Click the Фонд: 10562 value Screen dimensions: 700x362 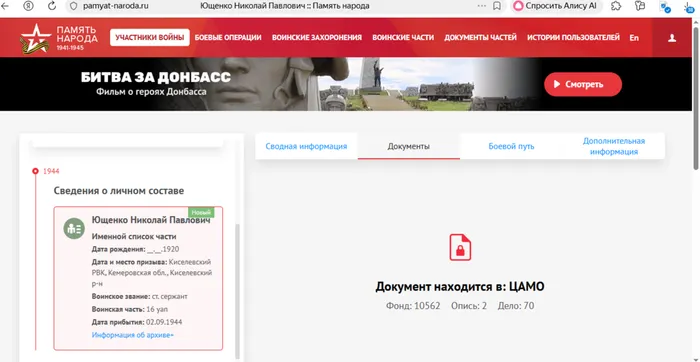413,306
